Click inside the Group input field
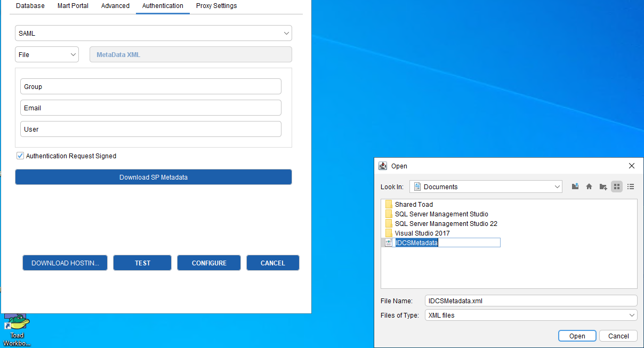Image resolution: width=644 pixels, height=348 pixels. [150, 86]
